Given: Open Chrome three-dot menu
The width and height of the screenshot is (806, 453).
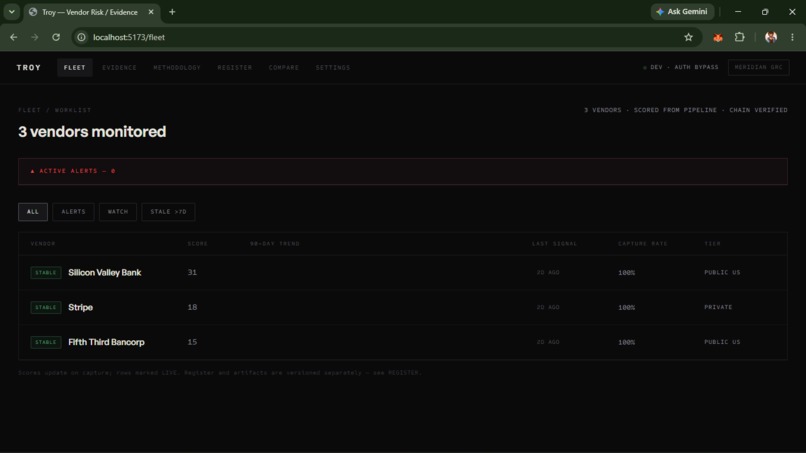Looking at the screenshot, I should click(x=792, y=37).
